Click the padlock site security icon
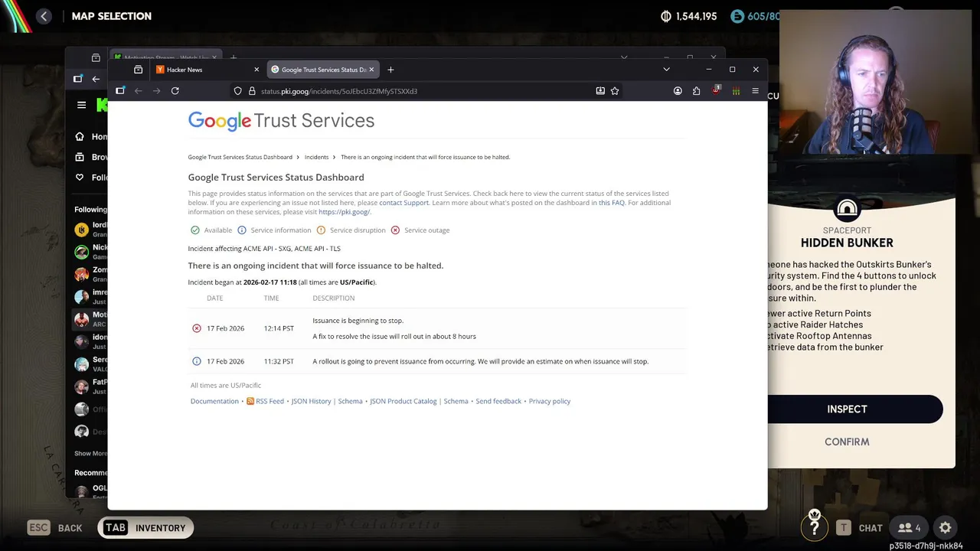This screenshot has height=551, width=980. pyautogui.click(x=252, y=91)
